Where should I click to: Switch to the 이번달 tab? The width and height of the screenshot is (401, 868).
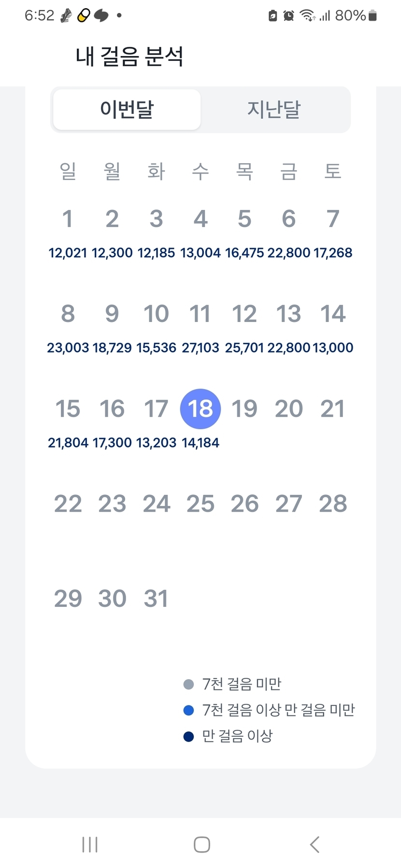click(127, 110)
